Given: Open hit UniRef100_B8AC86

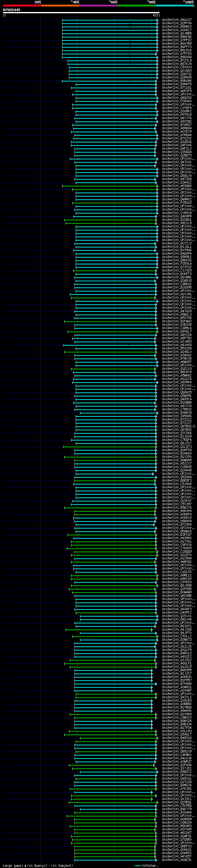Looking at the screenshot, I should (177, 37).
